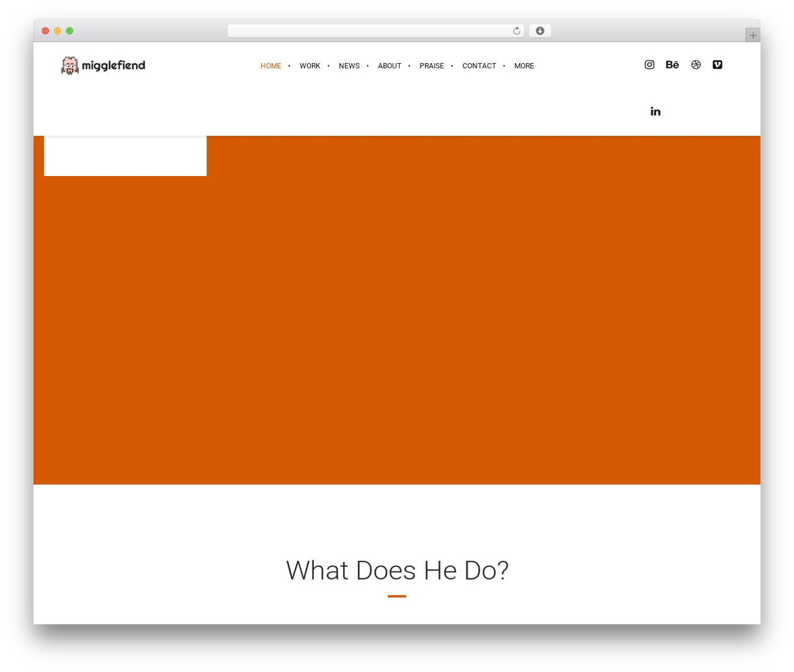
Task: Go to the Home menu item
Action: tap(270, 66)
